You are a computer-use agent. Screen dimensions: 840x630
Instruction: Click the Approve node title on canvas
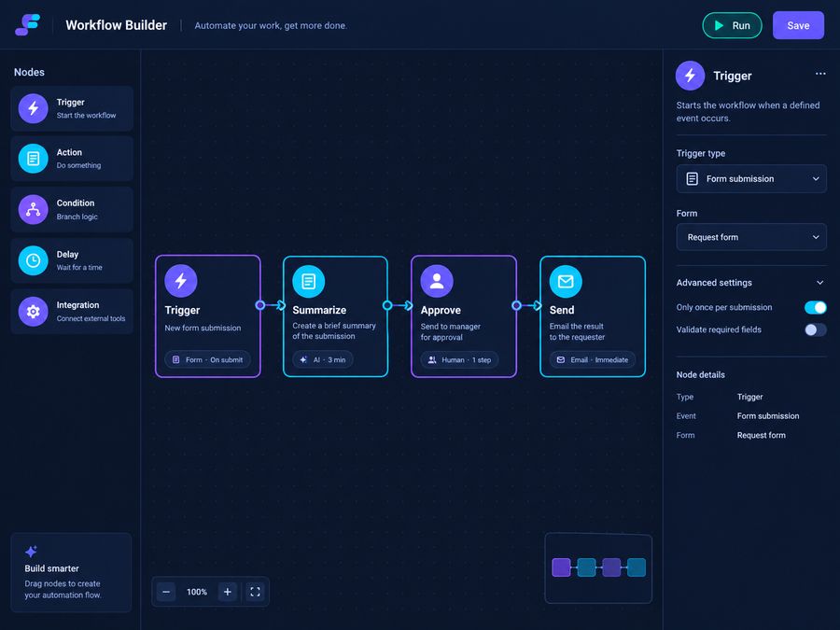point(441,310)
